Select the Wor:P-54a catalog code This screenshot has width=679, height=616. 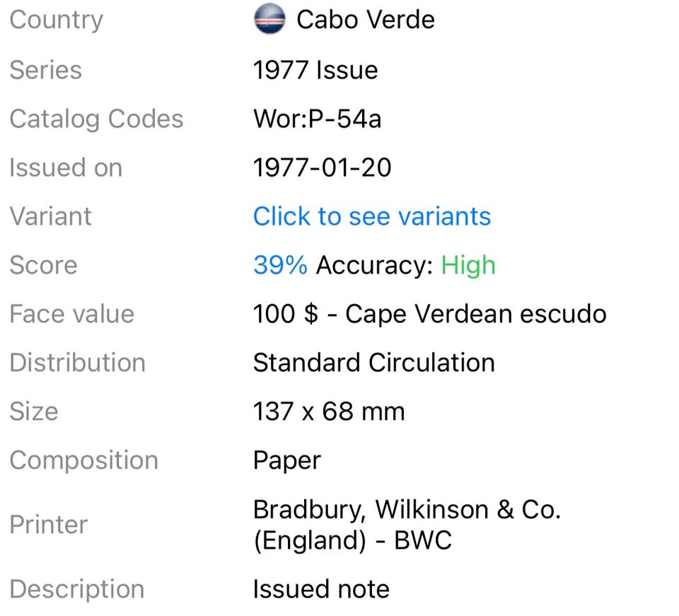(x=317, y=119)
